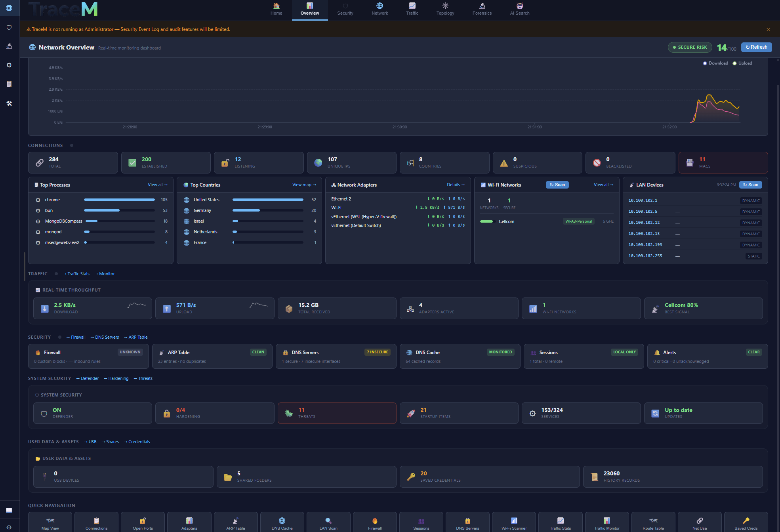Select the Cellcom Wi-Fi network entry
Image resolution: width=780 pixels, height=532 pixels.
[x=546, y=221]
